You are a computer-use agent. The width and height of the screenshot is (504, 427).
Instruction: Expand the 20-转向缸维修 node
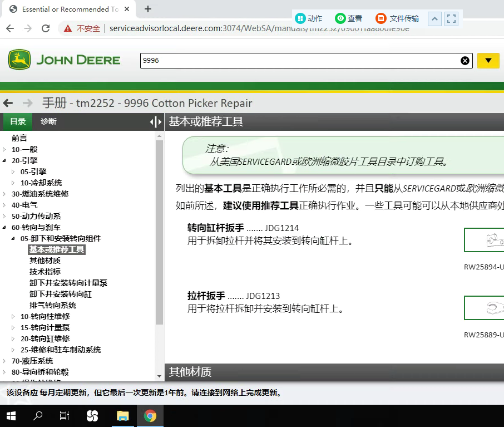[13, 338]
